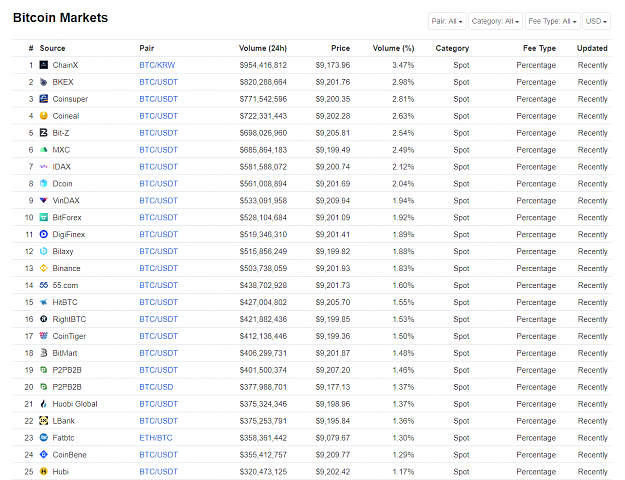
Task: Select Fatbtc's price $9,079.67
Action: click(x=333, y=438)
